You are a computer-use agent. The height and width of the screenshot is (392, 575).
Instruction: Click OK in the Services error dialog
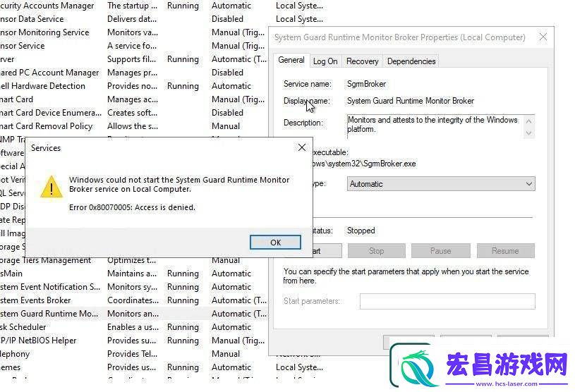(x=275, y=242)
